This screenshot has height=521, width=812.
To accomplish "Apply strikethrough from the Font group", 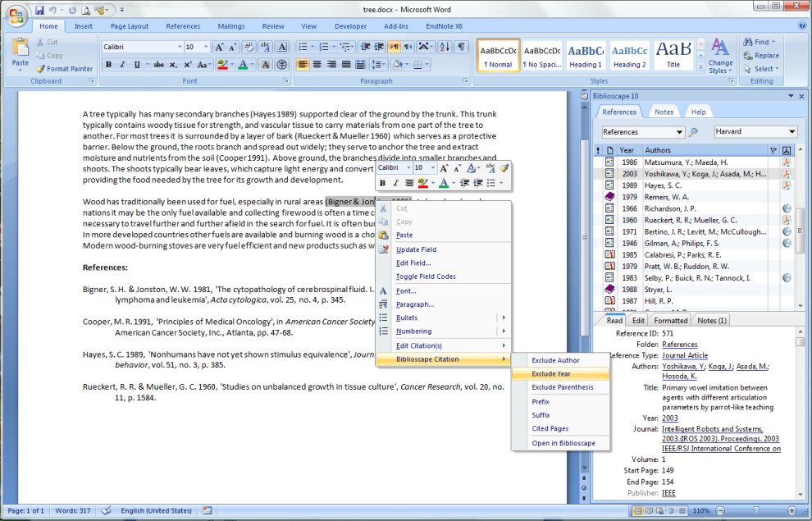I will pyautogui.click(x=159, y=65).
